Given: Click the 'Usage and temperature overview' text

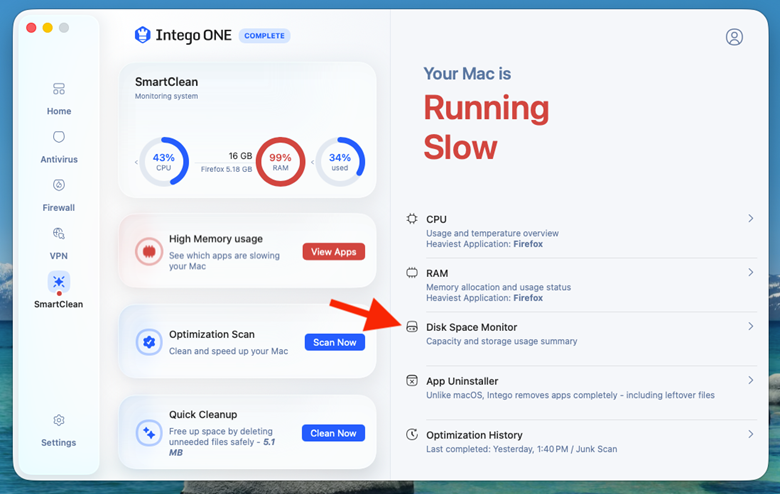Looking at the screenshot, I should tap(492, 233).
